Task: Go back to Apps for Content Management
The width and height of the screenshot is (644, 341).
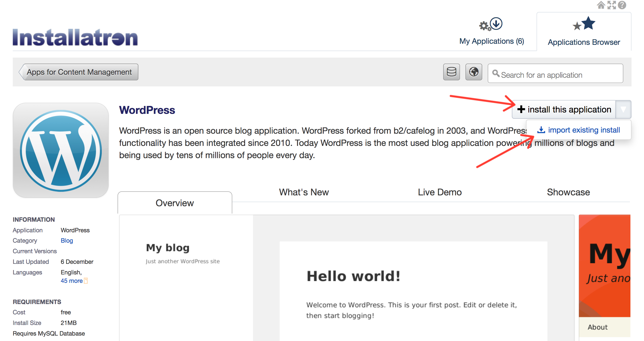Action: [x=78, y=72]
